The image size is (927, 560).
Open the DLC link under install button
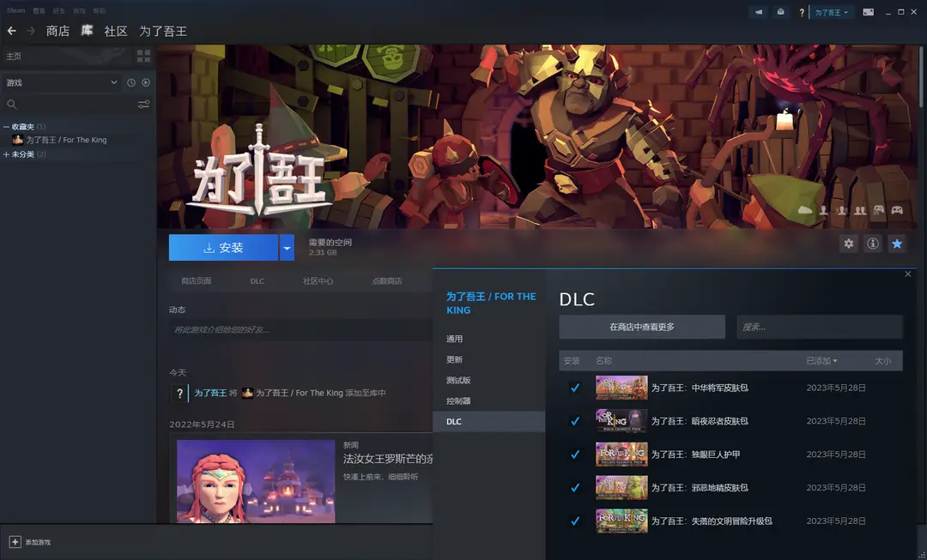[257, 281]
